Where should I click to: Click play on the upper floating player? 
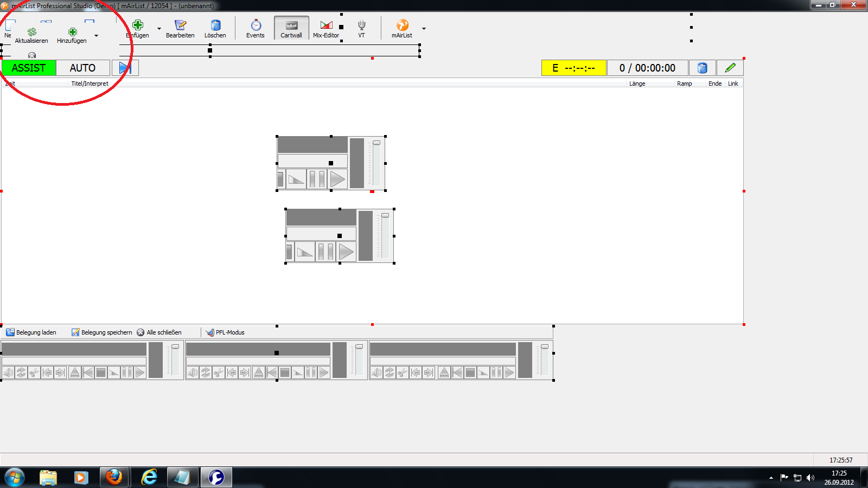point(337,179)
